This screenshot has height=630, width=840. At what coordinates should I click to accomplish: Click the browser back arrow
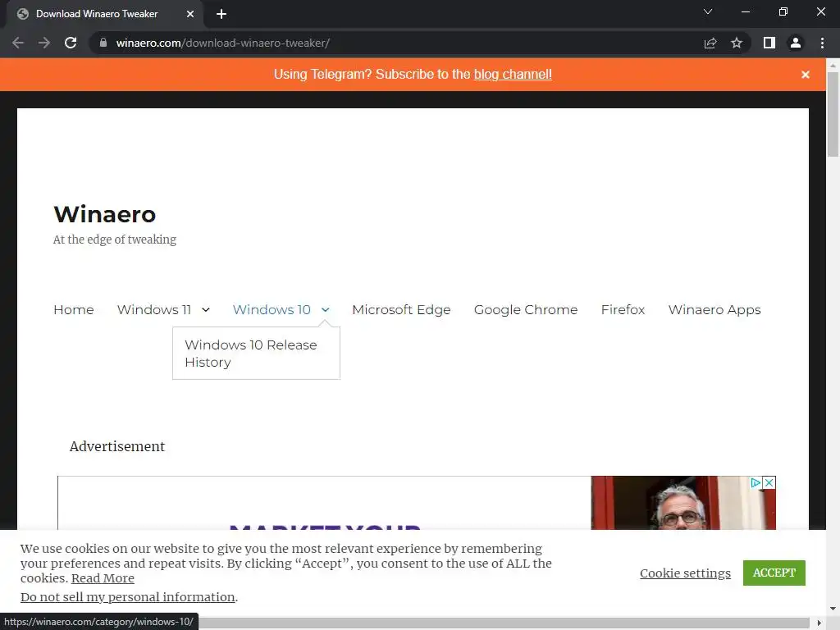(18, 43)
